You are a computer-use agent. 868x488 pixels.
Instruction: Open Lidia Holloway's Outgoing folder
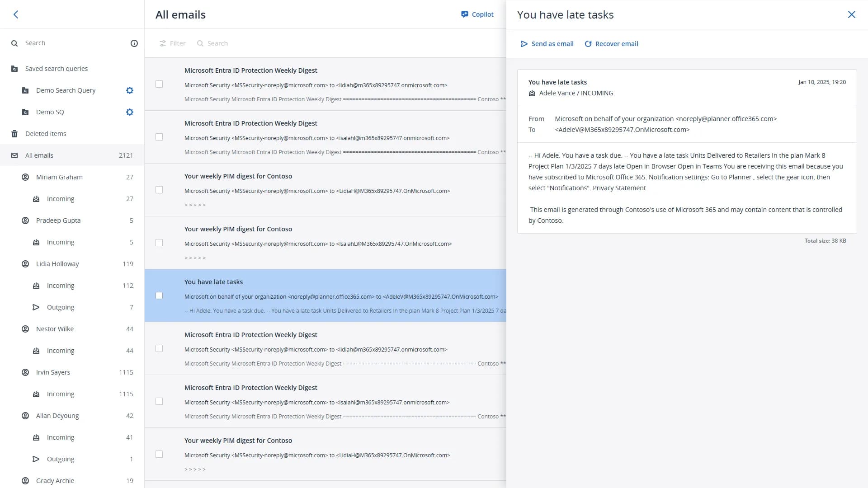60,307
